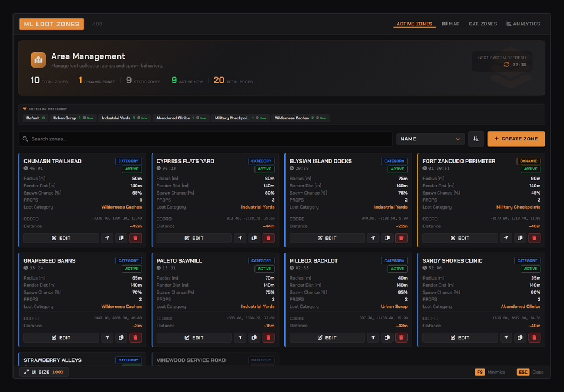Duplicate the Fort Zancudo Perimeter zone
This screenshot has height=392, width=564.
tap(520, 238)
